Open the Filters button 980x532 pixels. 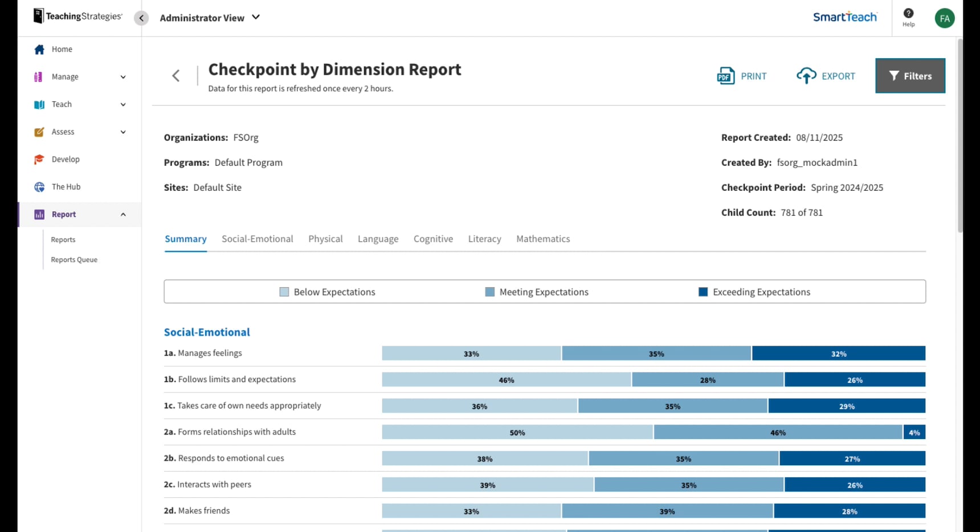910,76
